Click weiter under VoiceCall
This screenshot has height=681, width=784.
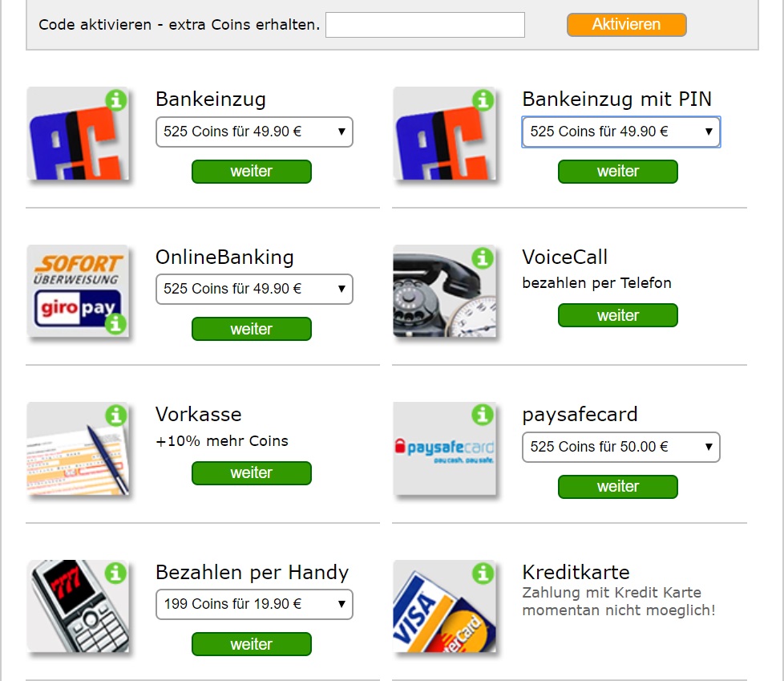tap(618, 315)
